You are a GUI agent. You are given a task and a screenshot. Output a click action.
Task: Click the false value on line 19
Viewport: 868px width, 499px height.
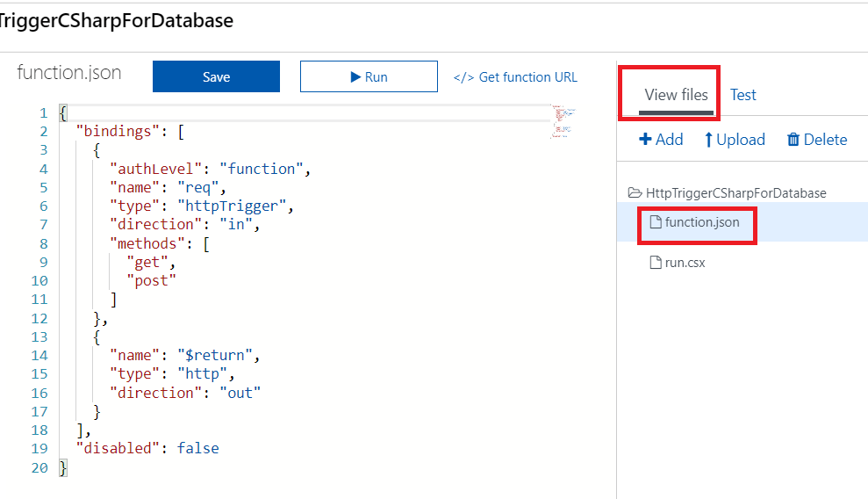(197, 448)
